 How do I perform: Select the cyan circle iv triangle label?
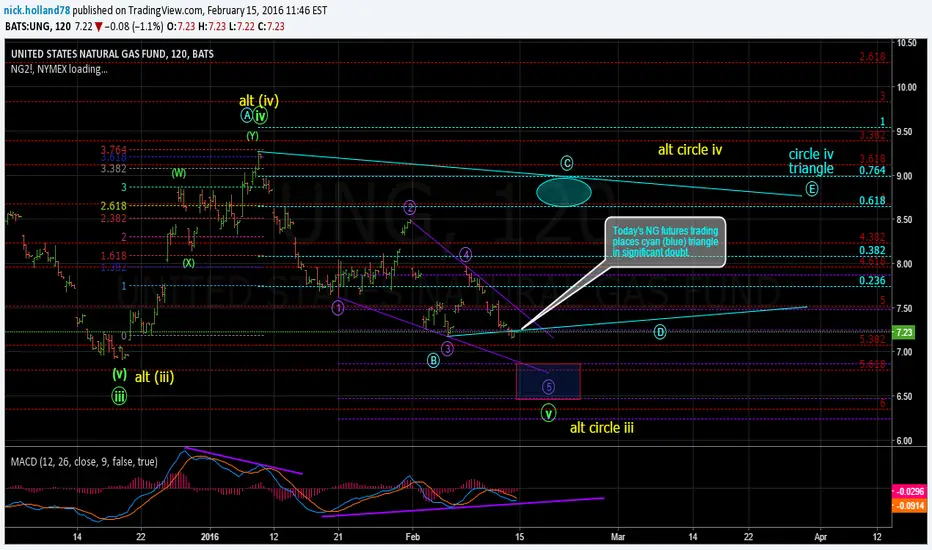pyautogui.click(x=811, y=161)
